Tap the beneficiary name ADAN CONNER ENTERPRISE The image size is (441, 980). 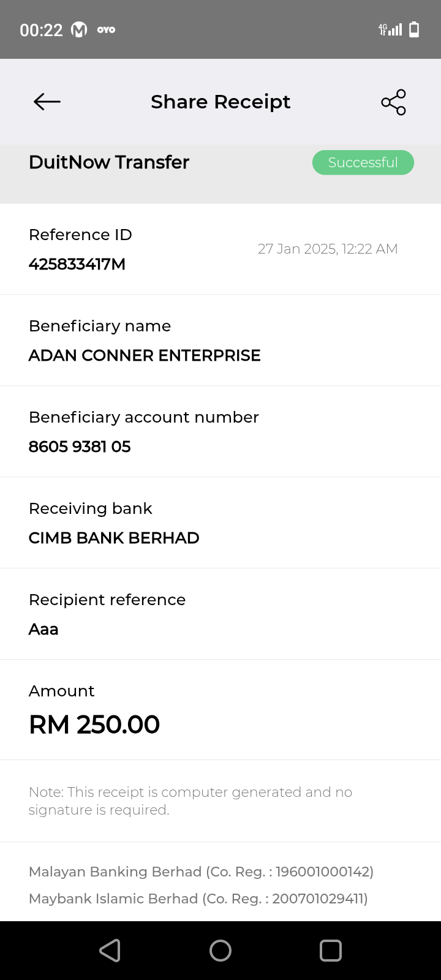pyautogui.click(x=145, y=355)
